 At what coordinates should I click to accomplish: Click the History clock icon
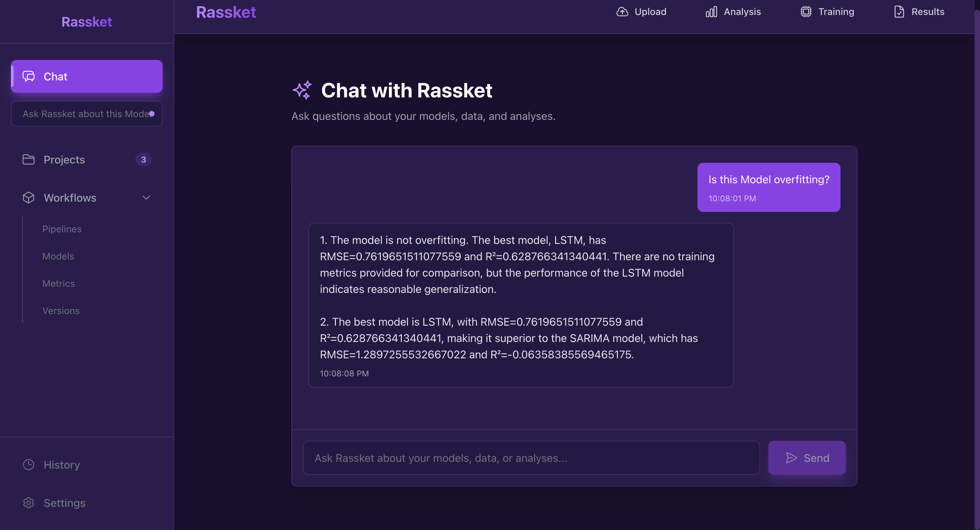(x=29, y=465)
